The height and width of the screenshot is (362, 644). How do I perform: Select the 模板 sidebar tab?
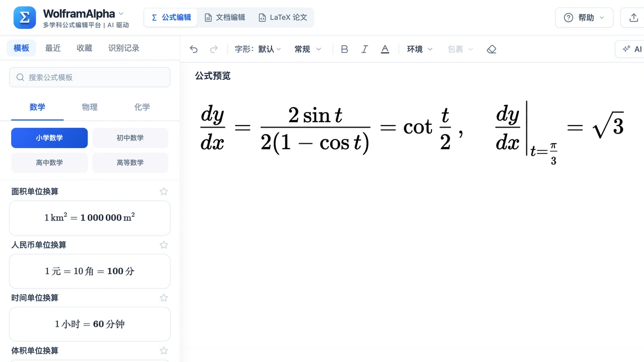pyautogui.click(x=21, y=48)
